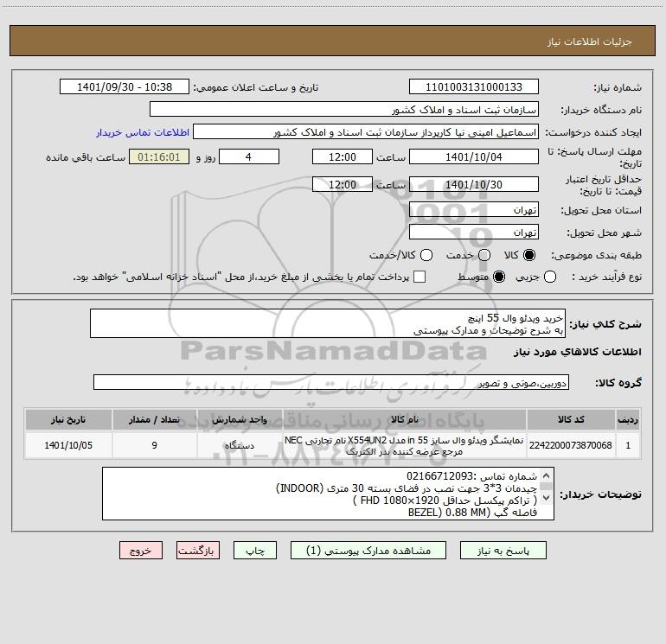The height and width of the screenshot is (644, 666).
Task: Select the کالا radio button
Action: 529,255
